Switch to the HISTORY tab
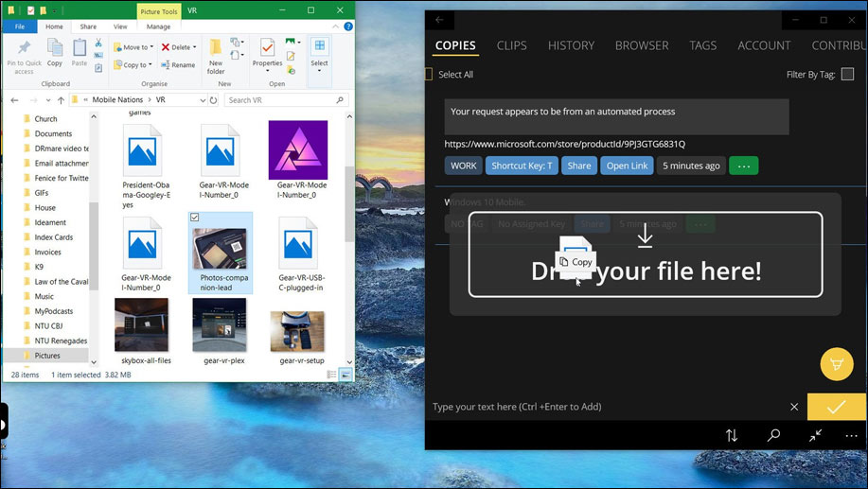 coord(571,45)
